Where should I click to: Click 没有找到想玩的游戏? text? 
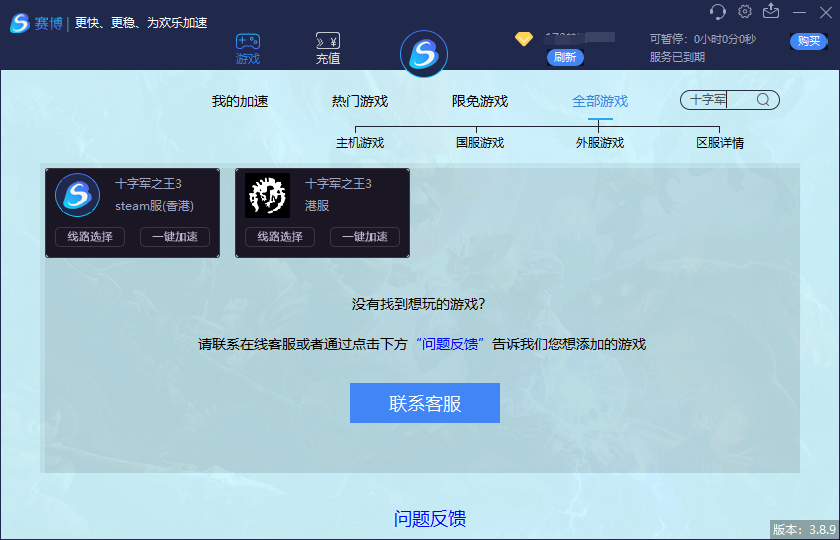(418, 304)
